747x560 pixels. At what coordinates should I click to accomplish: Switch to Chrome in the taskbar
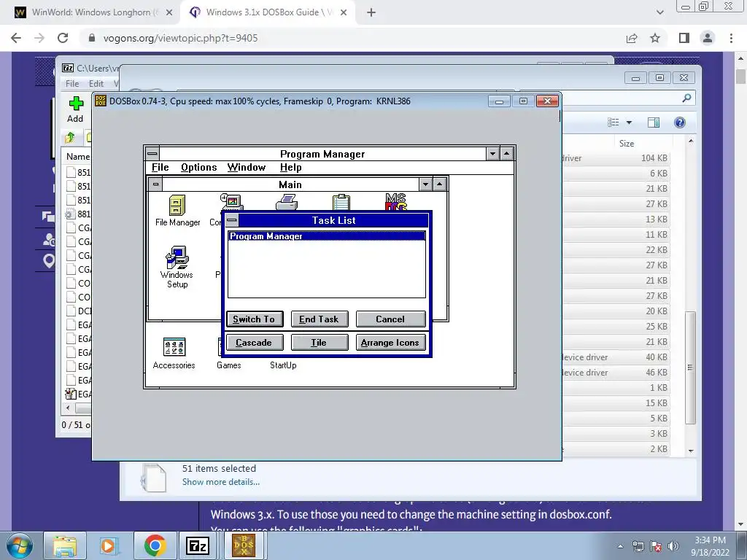tap(155, 545)
